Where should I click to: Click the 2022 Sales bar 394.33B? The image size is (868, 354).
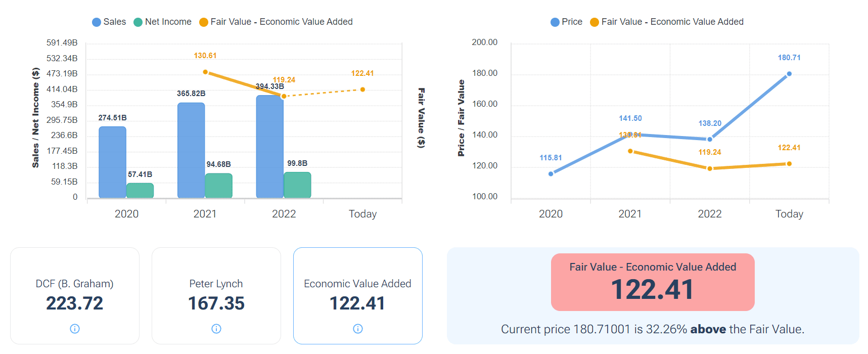[x=269, y=147]
